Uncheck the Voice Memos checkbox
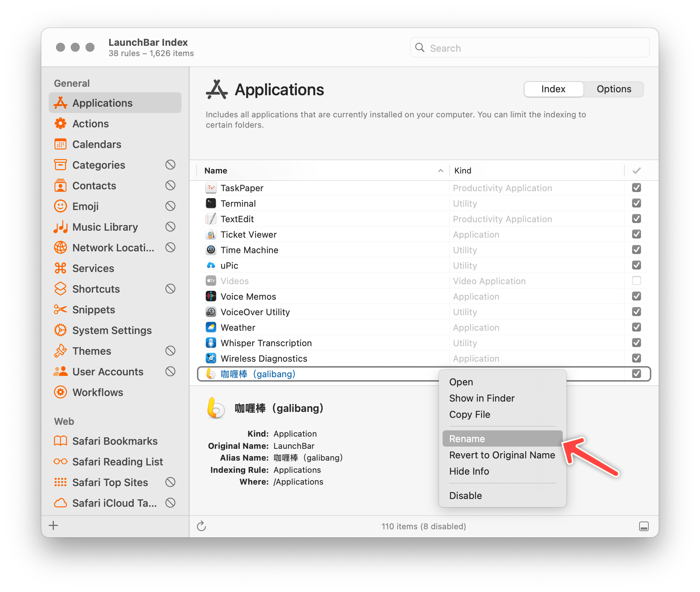This screenshot has height=592, width=700. 637,296
